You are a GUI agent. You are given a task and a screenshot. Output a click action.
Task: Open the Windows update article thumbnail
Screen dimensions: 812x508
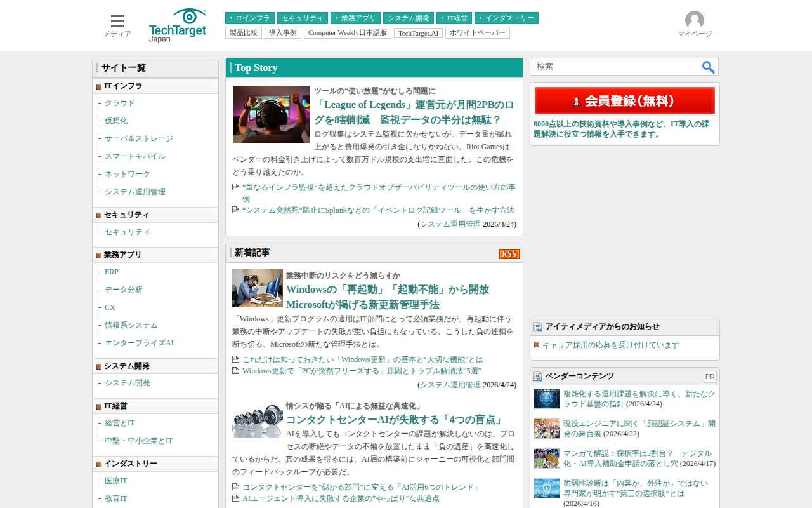[x=257, y=288]
